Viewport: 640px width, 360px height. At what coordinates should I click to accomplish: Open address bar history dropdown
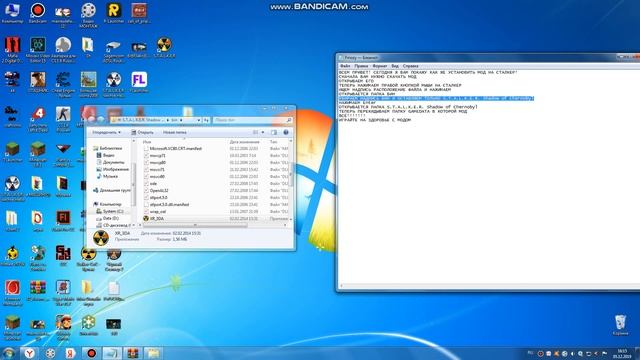[x=198, y=120]
